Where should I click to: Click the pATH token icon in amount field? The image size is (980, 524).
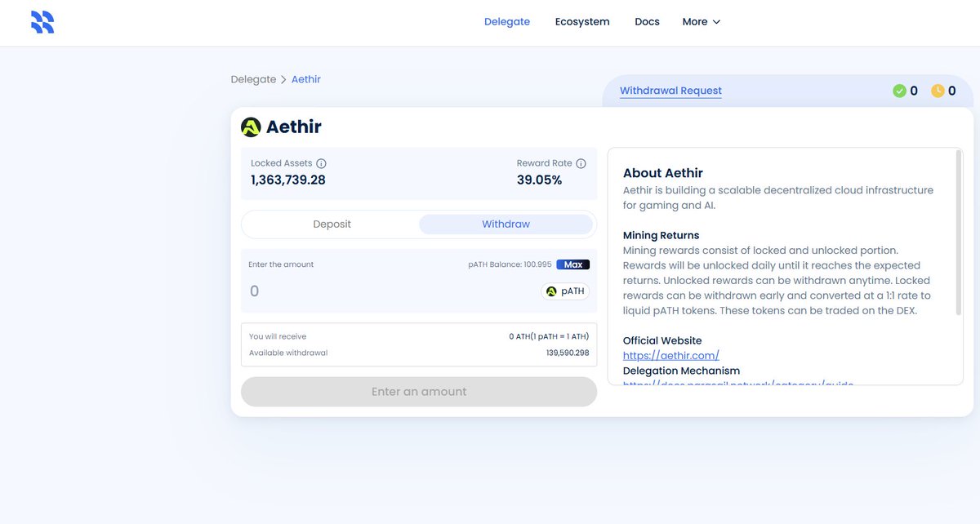[x=551, y=291]
